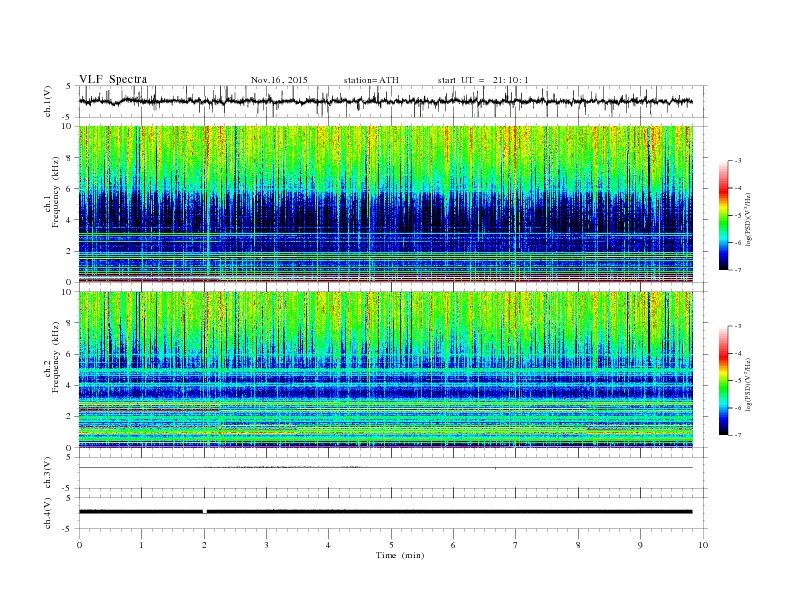This screenshot has width=792, height=612.
Task: Click time-axis tick label "10"
Action: (703, 545)
